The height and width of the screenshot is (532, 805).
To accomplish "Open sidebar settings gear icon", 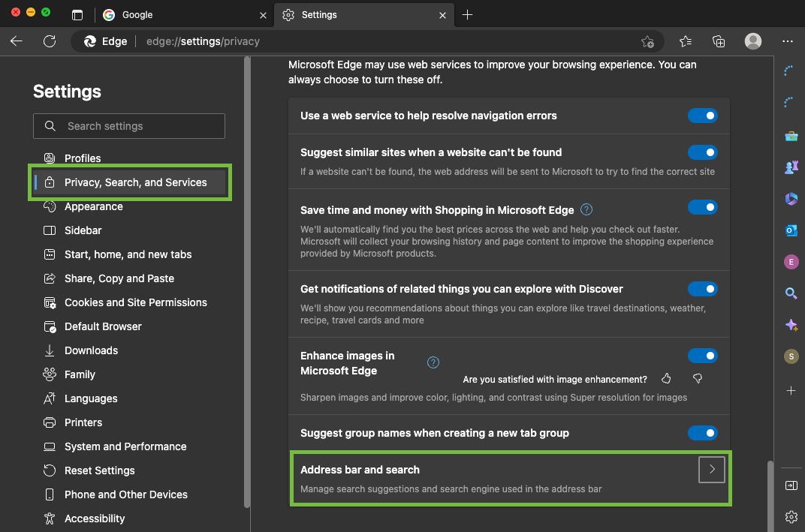I will point(791,516).
